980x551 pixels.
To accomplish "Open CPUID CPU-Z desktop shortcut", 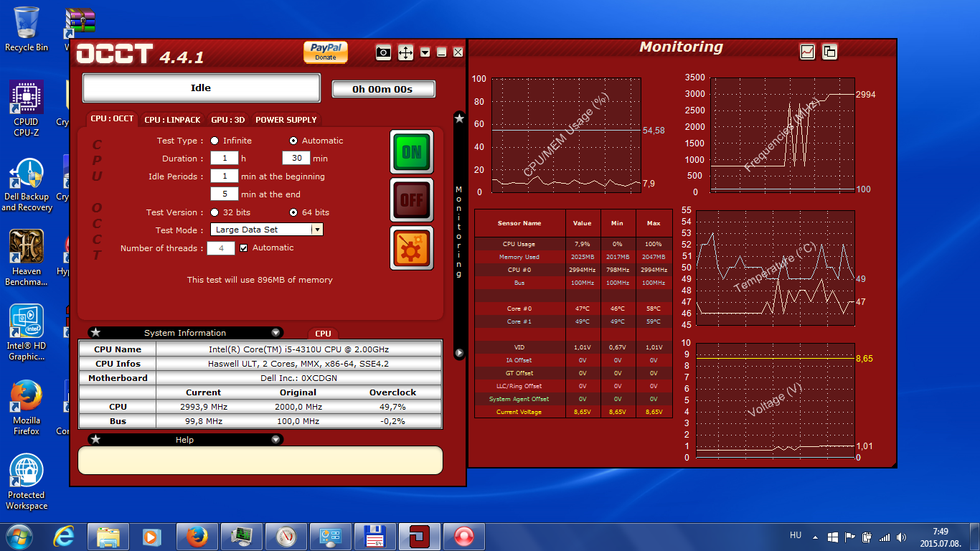I will [27, 108].
